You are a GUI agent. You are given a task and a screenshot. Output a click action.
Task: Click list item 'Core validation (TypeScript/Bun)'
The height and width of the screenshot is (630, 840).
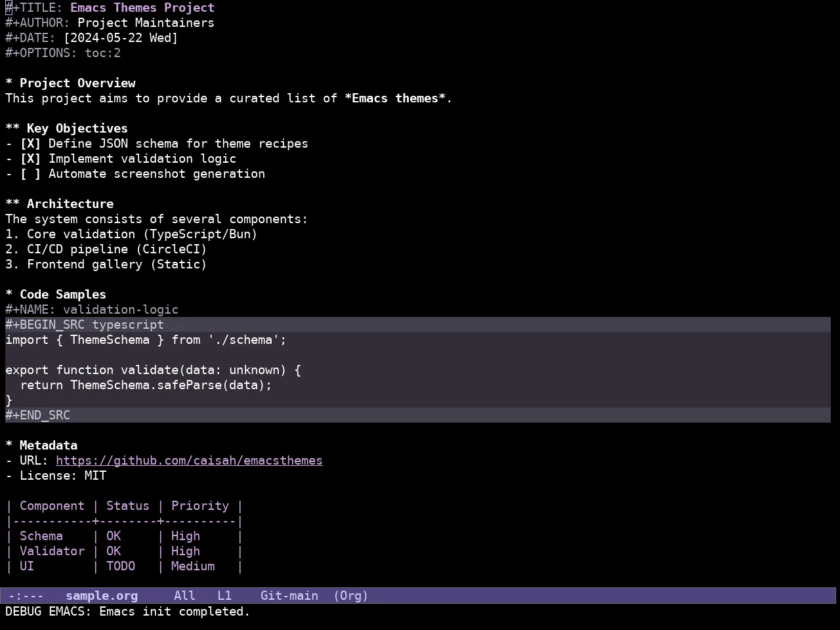click(x=142, y=234)
